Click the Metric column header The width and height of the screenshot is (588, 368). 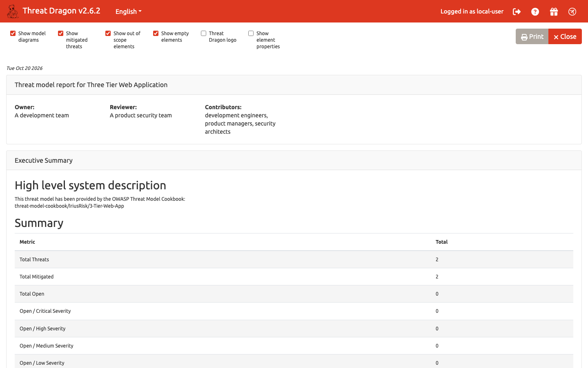pos(27,242)
